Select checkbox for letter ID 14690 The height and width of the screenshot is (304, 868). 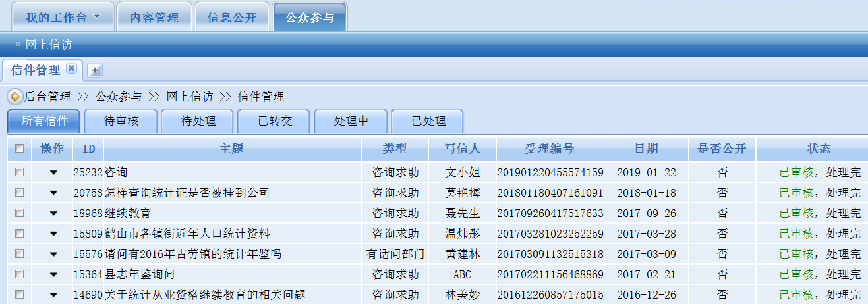(20, 295)
